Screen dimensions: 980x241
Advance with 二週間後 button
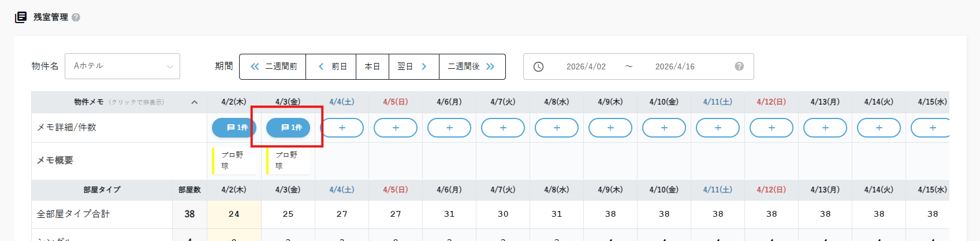[471, 66]
